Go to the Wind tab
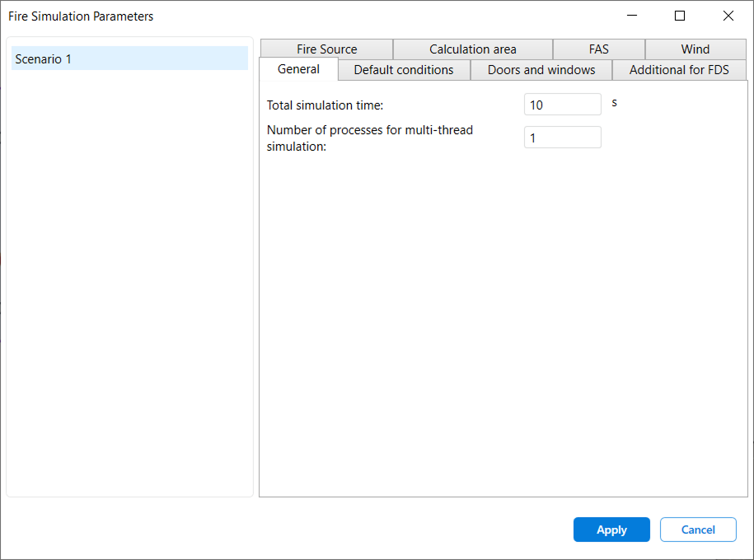Screen dimensions: 754x560 tap(695, 49)
